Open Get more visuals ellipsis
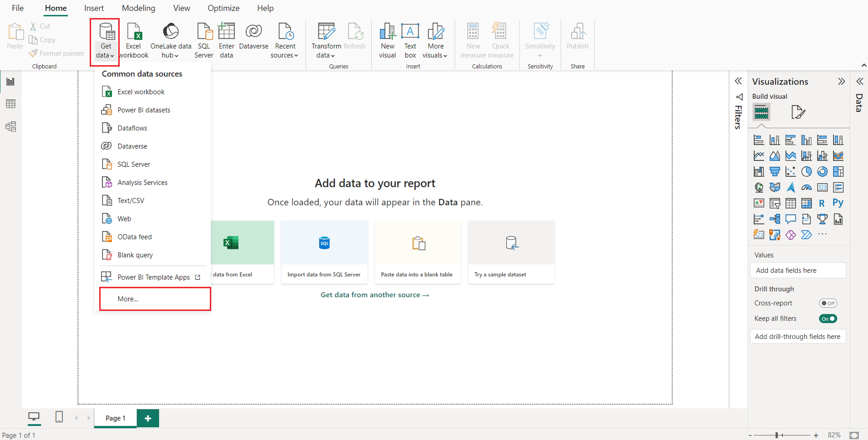Viewport: 868px width, 440px height. click(822, 234)
